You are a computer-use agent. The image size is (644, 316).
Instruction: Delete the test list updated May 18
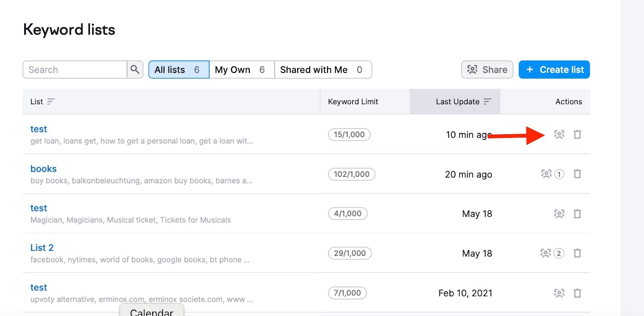point(577,214)
